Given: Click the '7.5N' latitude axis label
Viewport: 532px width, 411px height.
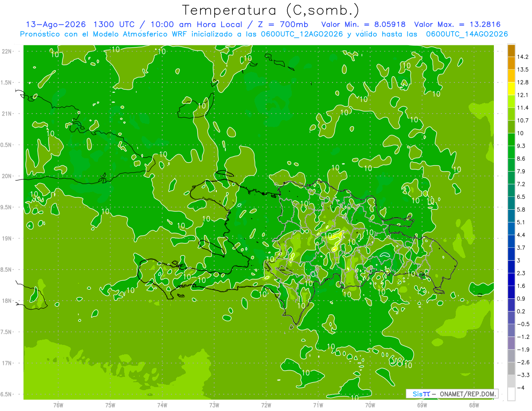Looking at the screenshot, I should click(x=7, y=333).
